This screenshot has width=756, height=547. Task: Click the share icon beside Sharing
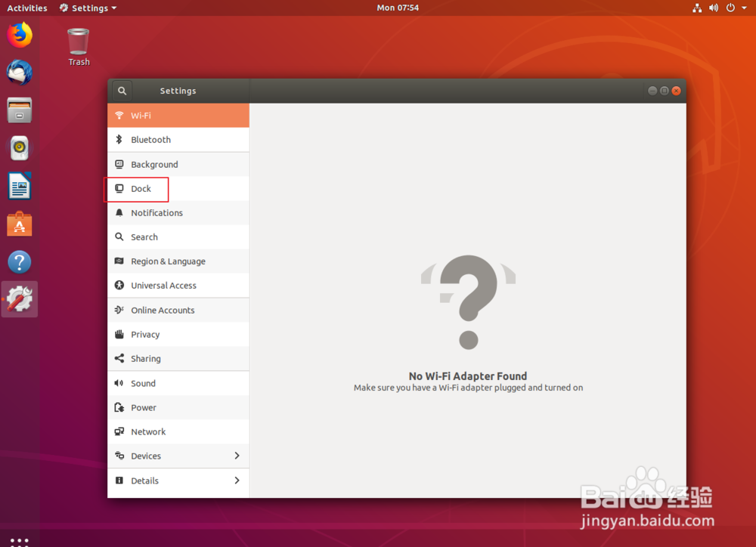pyautogui.click(x=119, y=358)
